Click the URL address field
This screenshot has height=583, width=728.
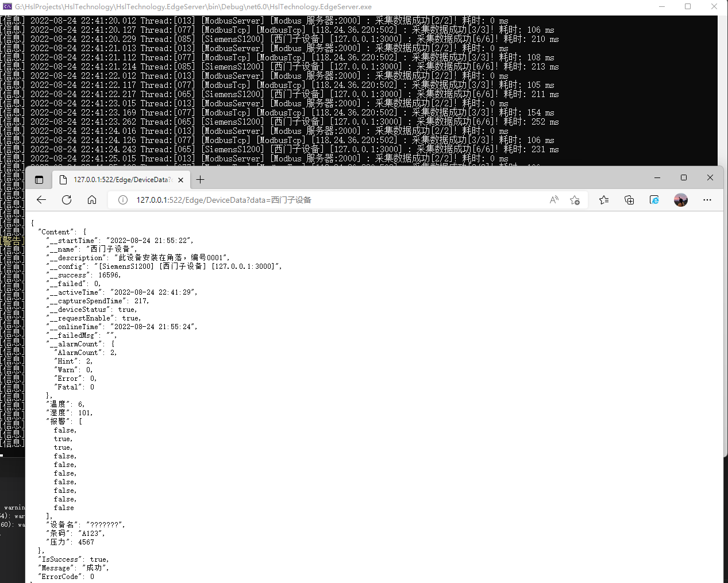[333, 200]
